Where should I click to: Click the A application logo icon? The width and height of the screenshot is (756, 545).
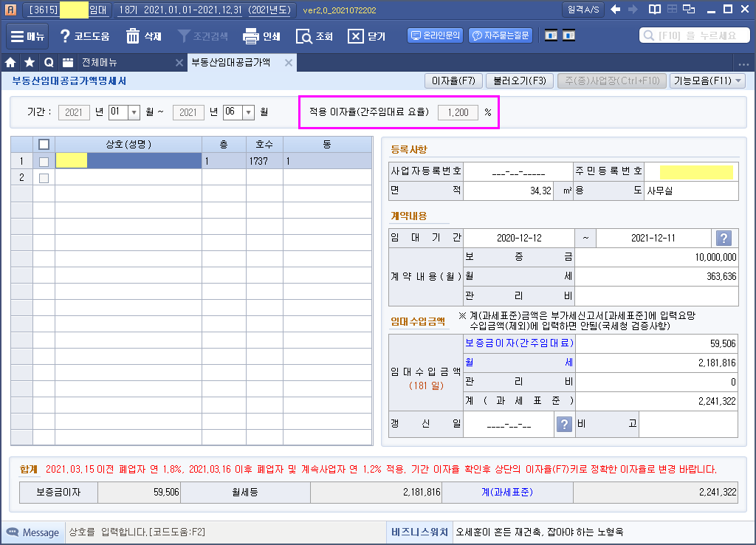click(10, 9)
